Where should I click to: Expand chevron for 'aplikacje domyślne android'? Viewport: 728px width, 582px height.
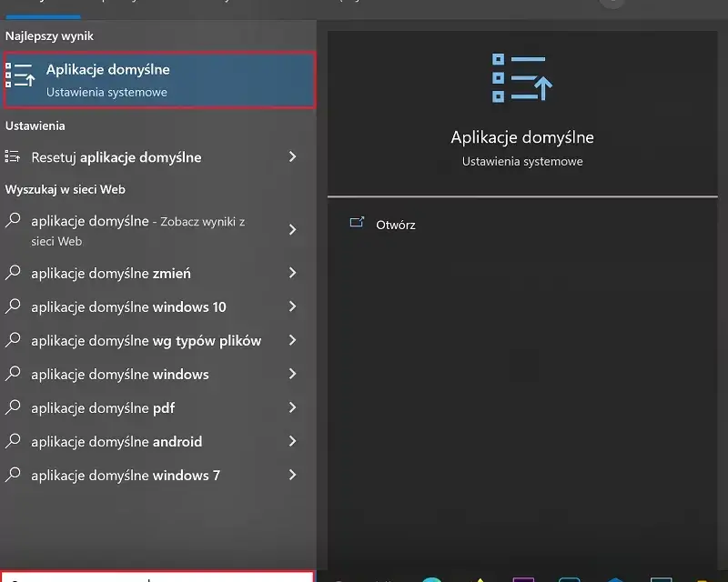(292, 441)
